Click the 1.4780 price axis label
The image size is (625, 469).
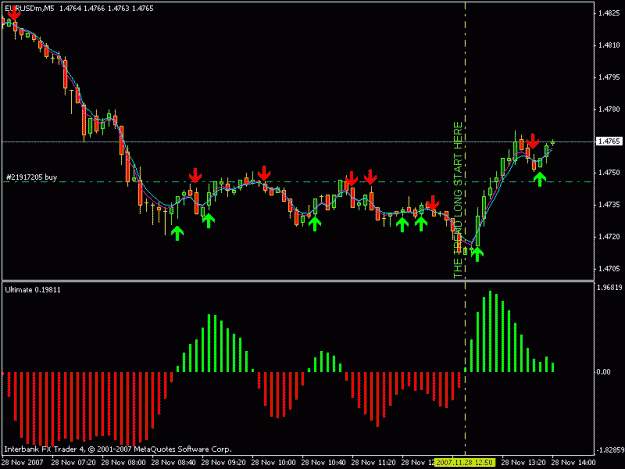[609, 109]
